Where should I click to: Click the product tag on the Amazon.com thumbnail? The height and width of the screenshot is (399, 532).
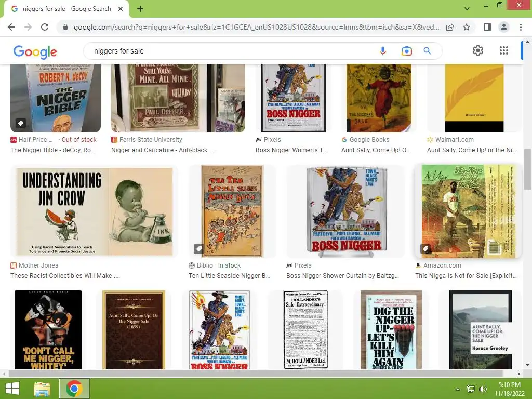point(425,248)
